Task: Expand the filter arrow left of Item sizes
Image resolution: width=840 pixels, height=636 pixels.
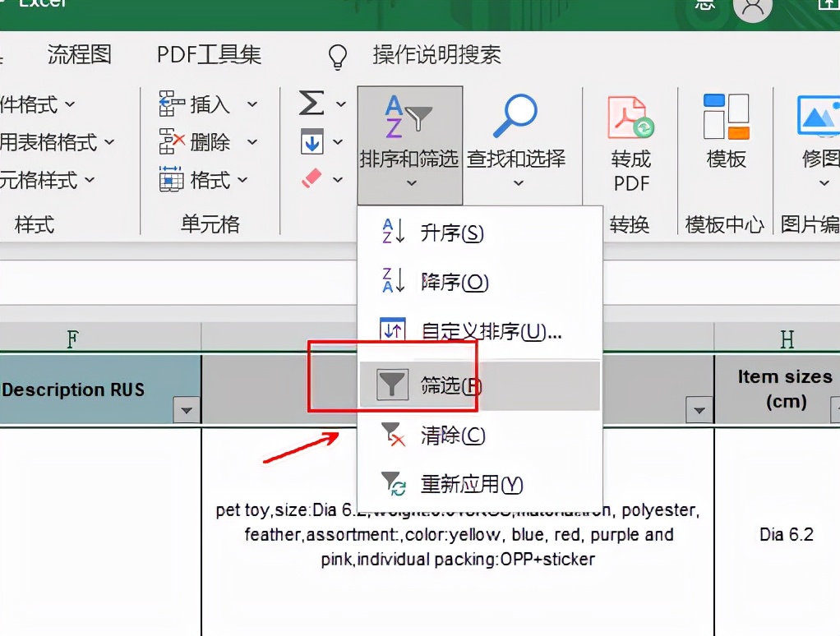Action: [699, 408]
